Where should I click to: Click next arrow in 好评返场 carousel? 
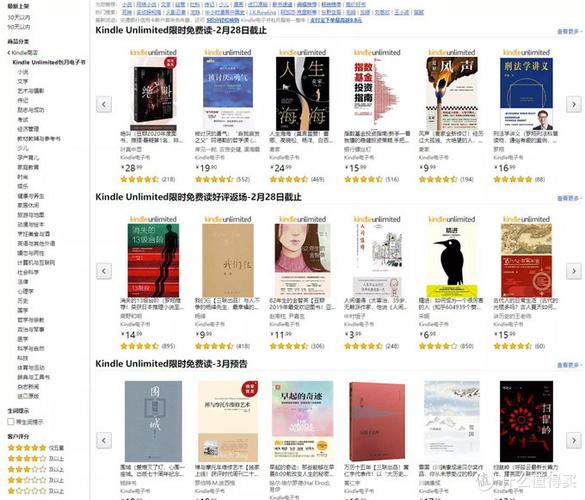tap(574, 271)
